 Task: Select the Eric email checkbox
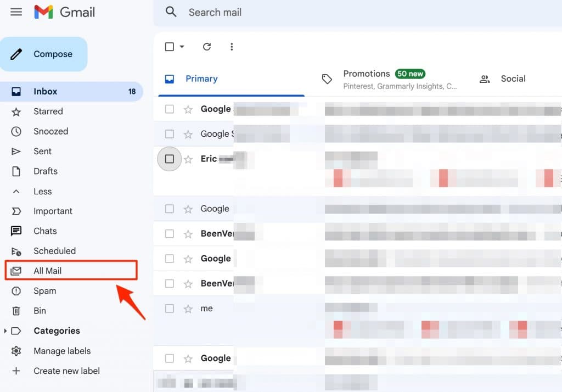point(170,159)
